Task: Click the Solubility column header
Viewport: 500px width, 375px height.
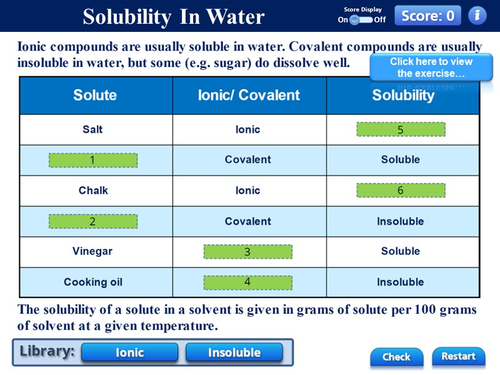Action: (403, 96)
